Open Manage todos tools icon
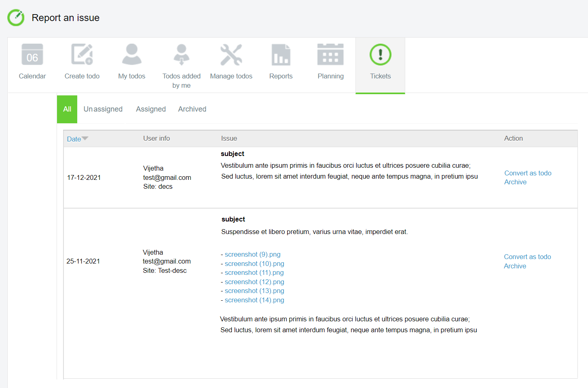The image size is (588, 388). click(x=231, y=55)
